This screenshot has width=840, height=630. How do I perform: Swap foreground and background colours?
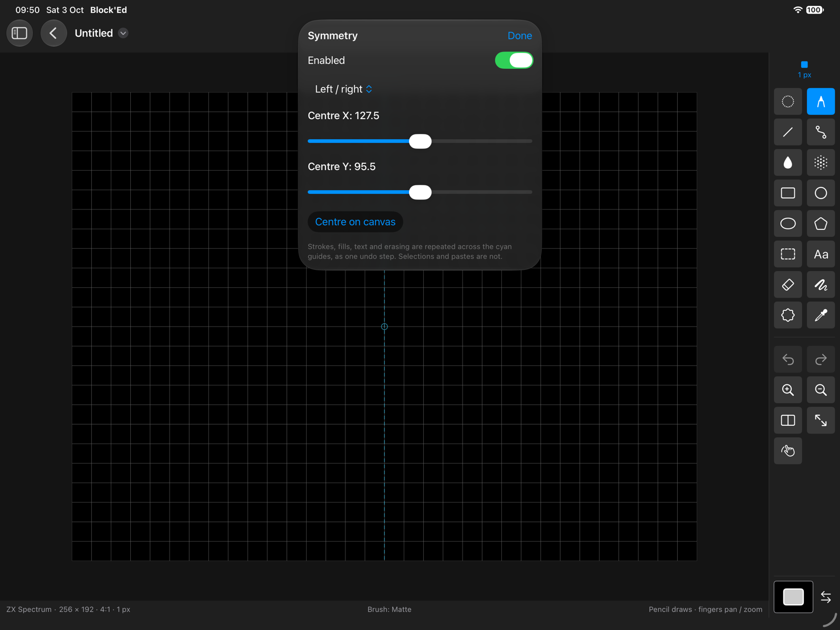826,597
